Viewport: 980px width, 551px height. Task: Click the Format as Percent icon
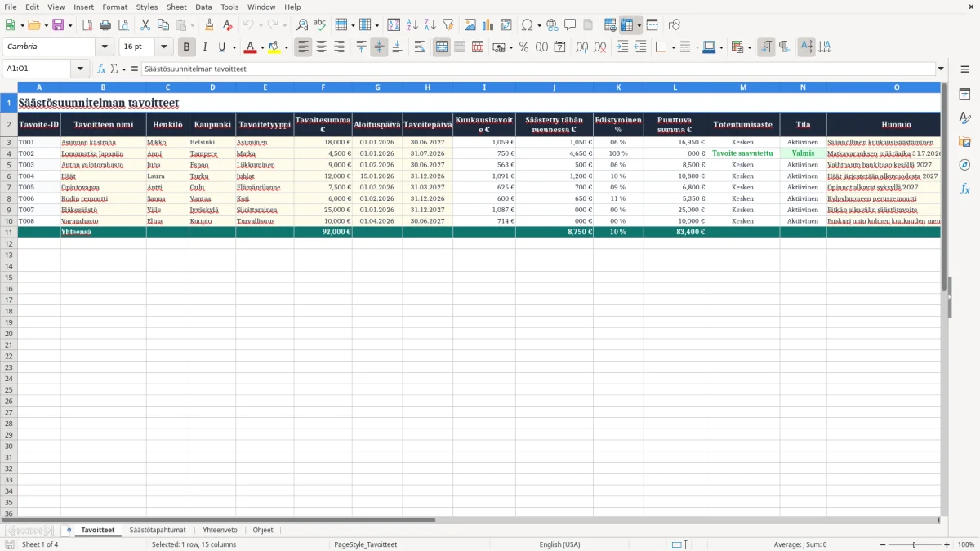(524, 47)
